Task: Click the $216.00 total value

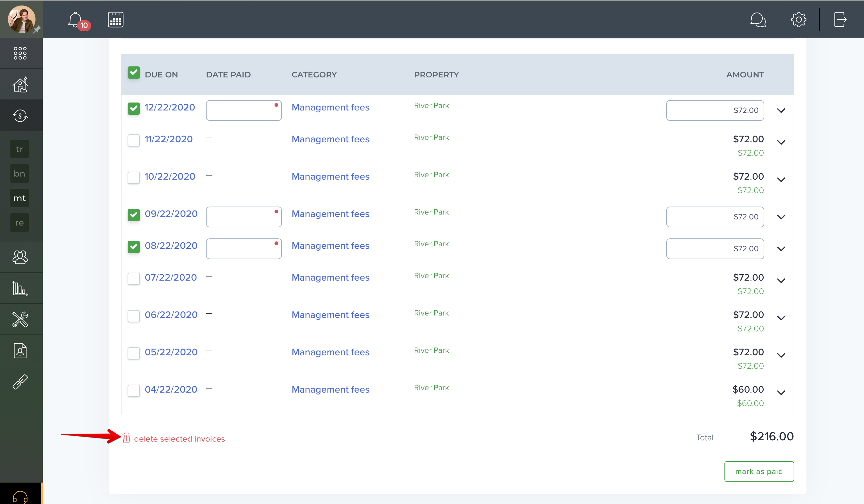Action: click(772, 436)
